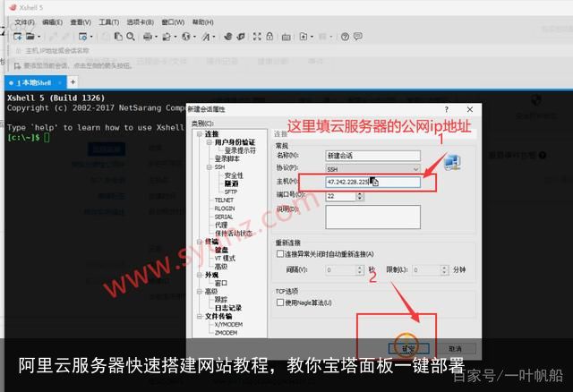Select 日志记录 in category tree
Screen dimensions: 573x392
[x=228, y=308]
